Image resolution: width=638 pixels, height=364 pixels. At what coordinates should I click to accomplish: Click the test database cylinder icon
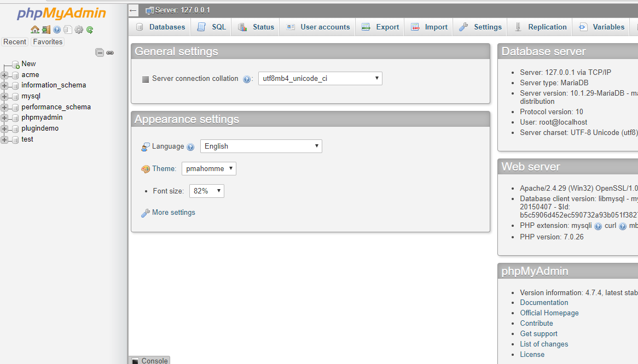pyautogui.click(x=15, y=140)
